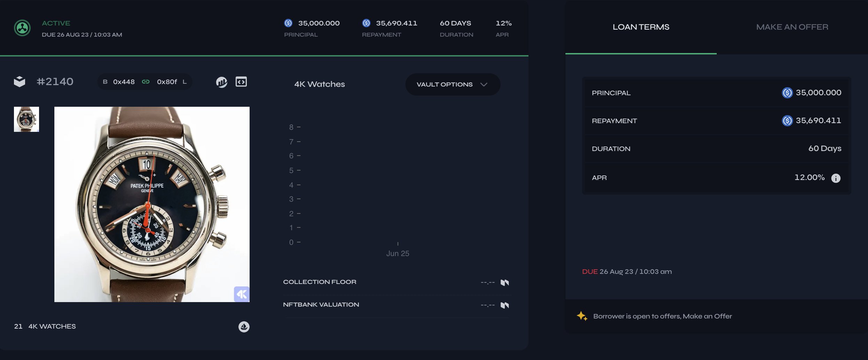Click the Collection Floor --.-- value
The height and width of the screenshot is (360, 868).
(488, 283)
